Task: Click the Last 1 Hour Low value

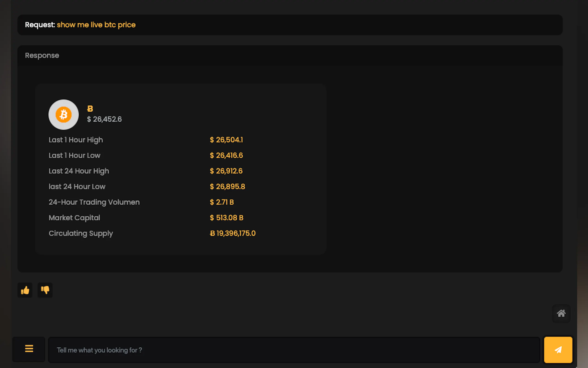Action: tap(226, 155)
